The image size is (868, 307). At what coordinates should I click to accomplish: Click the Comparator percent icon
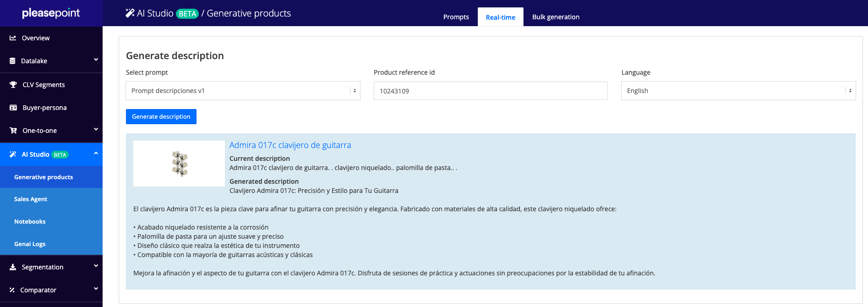coord(12,290)
